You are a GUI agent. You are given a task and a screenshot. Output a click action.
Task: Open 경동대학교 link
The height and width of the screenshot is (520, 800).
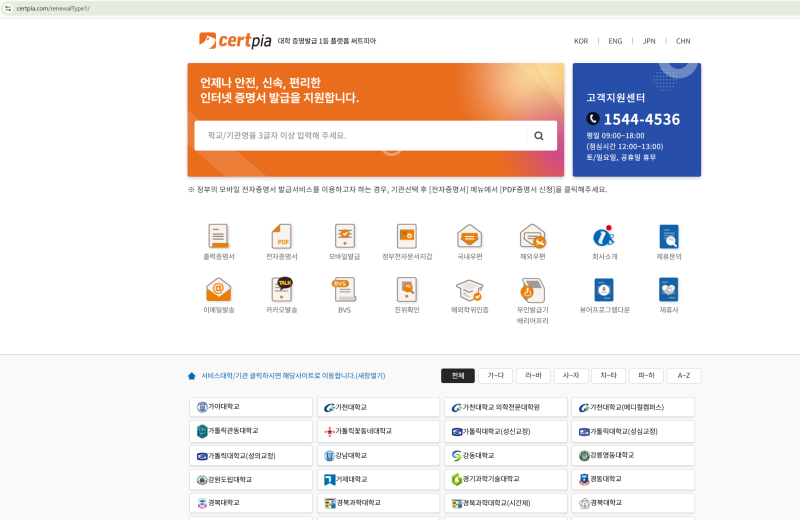[x=633, y=480]
